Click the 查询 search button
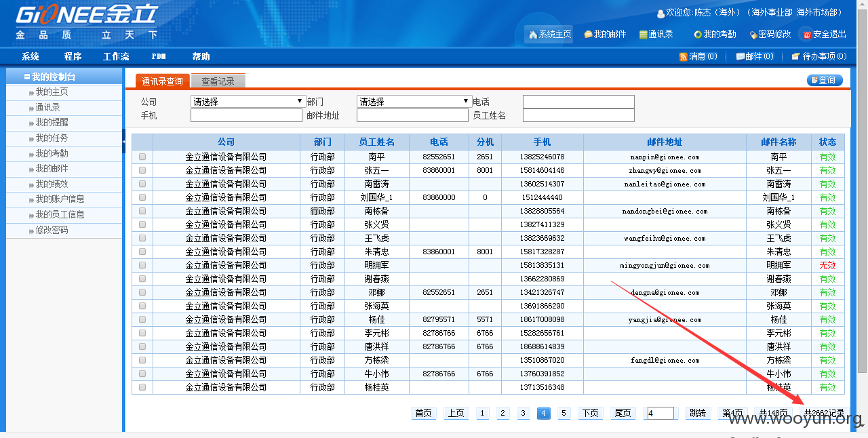 point(825,80)
